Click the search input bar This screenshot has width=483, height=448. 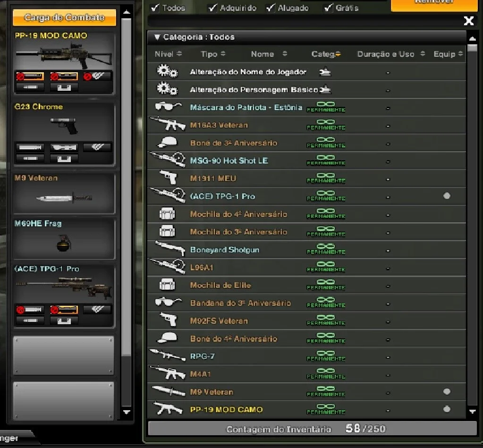[x=305, y=21]
